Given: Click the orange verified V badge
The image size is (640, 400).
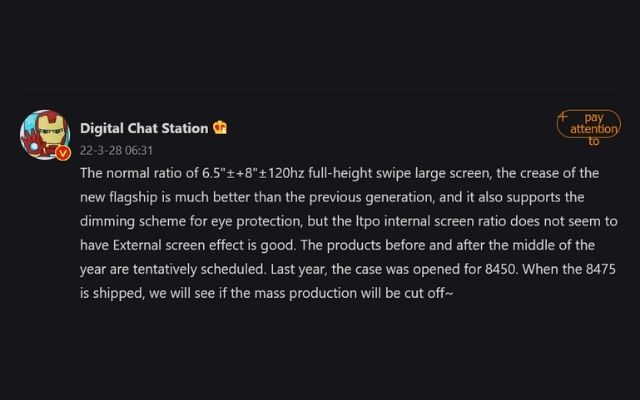Looking at the screenshot, I should 63,153.
